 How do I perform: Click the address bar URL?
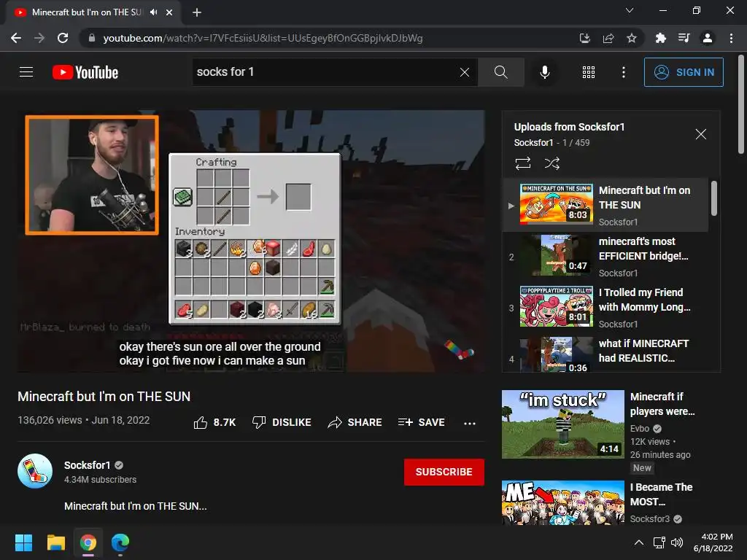[263, 38]
